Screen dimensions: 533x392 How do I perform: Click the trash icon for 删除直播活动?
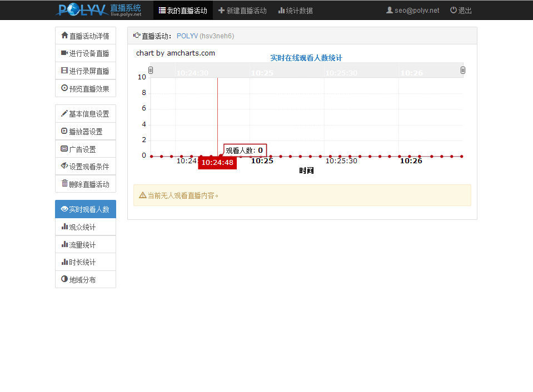click(x=64, y=184)
